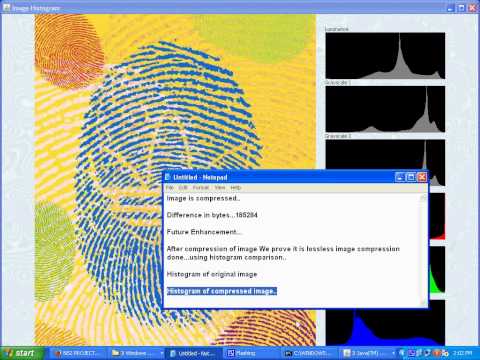Click the 'Luminance' label above the histogram
This screenshot has width=480, height=360.
pyautogui.click(x=337, y=29)
